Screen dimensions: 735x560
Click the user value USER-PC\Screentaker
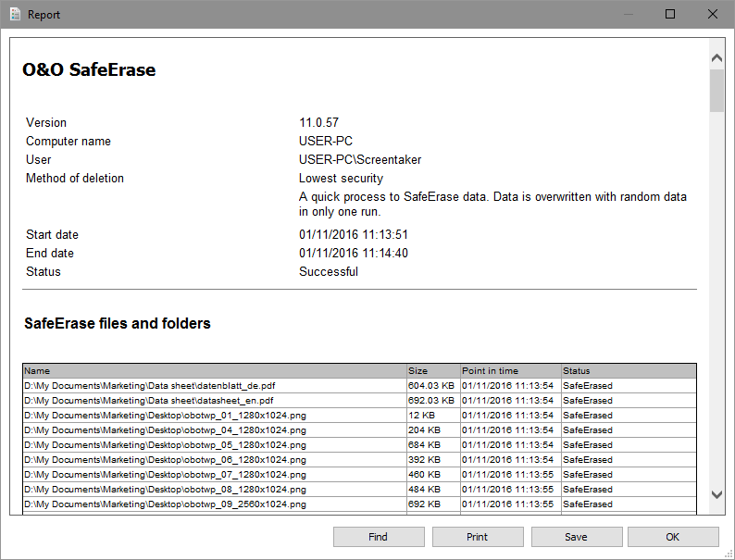[x=360, y=160]
